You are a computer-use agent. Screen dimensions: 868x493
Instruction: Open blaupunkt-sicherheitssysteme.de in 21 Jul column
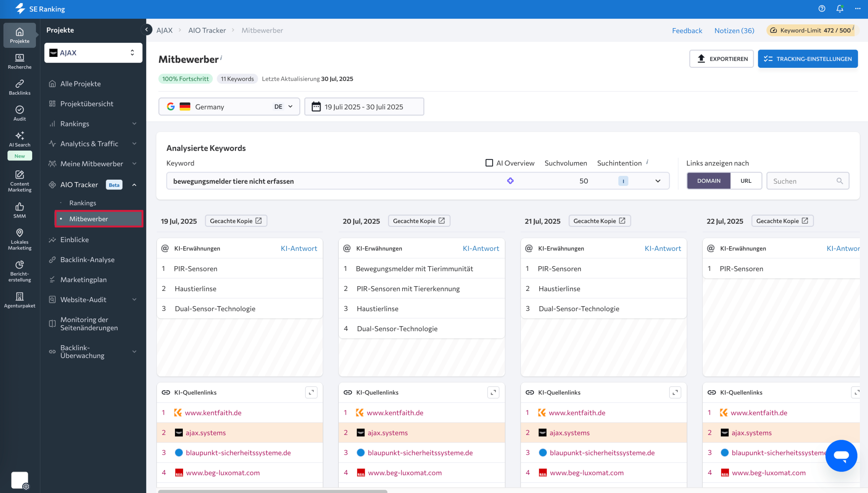pyautogui.click(x=602, y=453)
